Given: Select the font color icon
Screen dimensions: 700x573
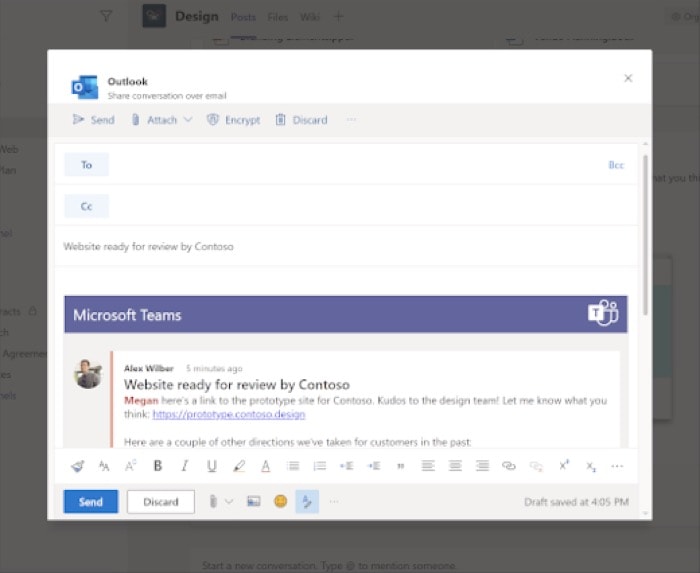Looking at the screenshot, I should 266,466.
